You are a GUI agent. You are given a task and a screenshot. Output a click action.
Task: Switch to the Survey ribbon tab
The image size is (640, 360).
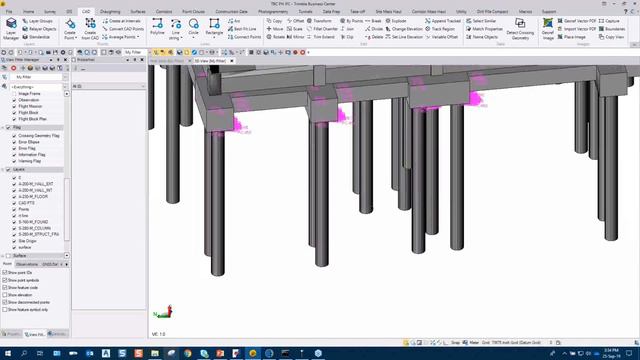click(50, 11)
